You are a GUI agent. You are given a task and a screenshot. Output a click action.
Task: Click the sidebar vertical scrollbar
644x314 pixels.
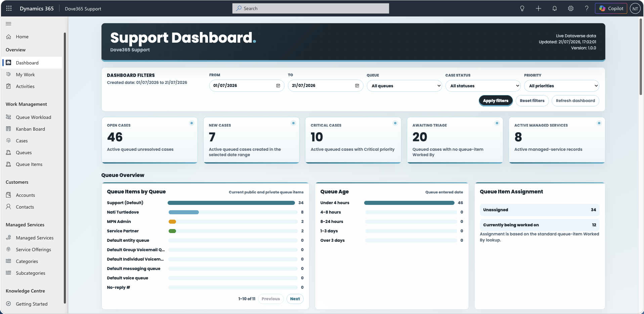[x=65, y=168]
